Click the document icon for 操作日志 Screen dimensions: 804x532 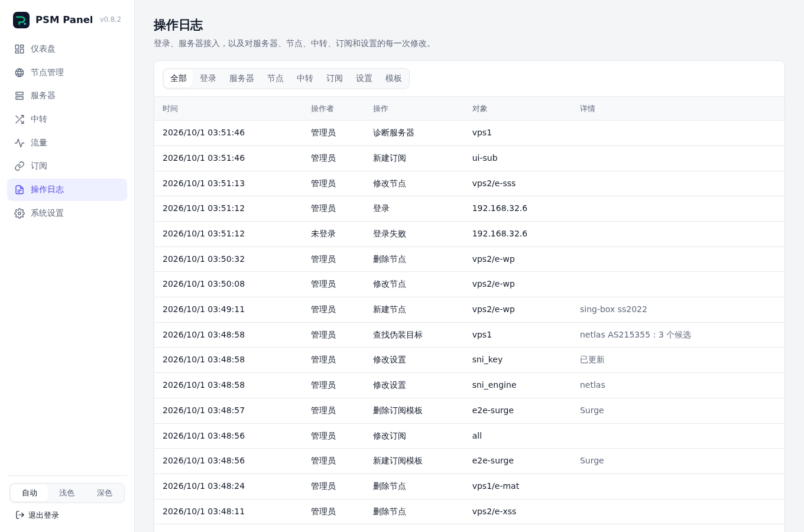point(20,190)
